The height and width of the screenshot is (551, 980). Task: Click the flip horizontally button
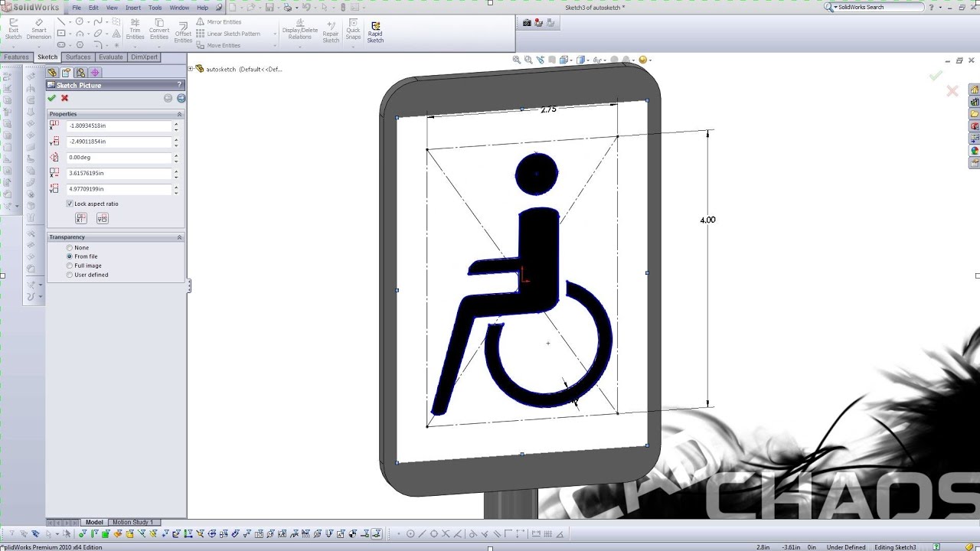[x=81, y=218]
